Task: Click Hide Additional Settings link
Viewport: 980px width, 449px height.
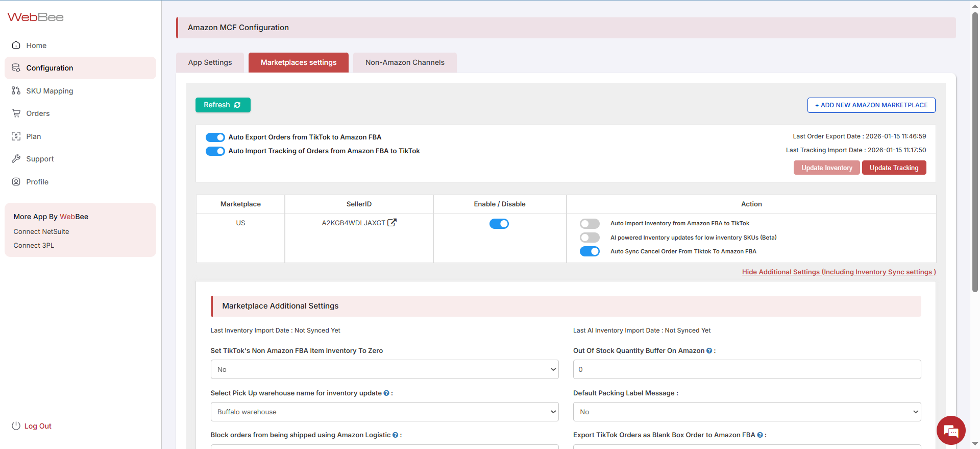Action: point(839,272)
